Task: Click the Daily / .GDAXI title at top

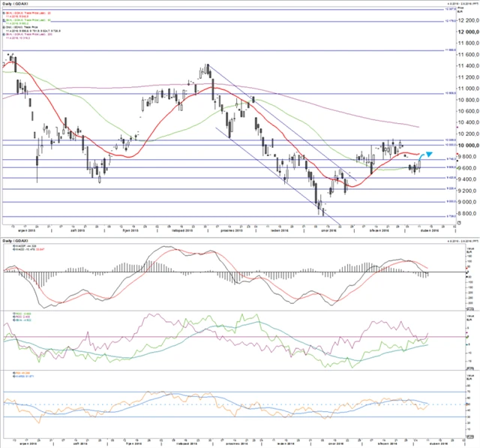Action: coord(18,3)
